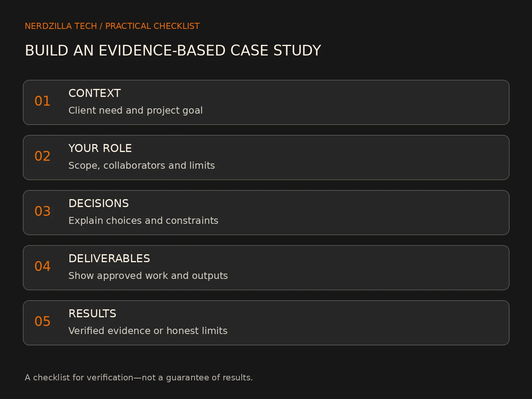The image size is (532, 399).
Task: Click the DECISIONS heading
Action: [x=98, y=203]
